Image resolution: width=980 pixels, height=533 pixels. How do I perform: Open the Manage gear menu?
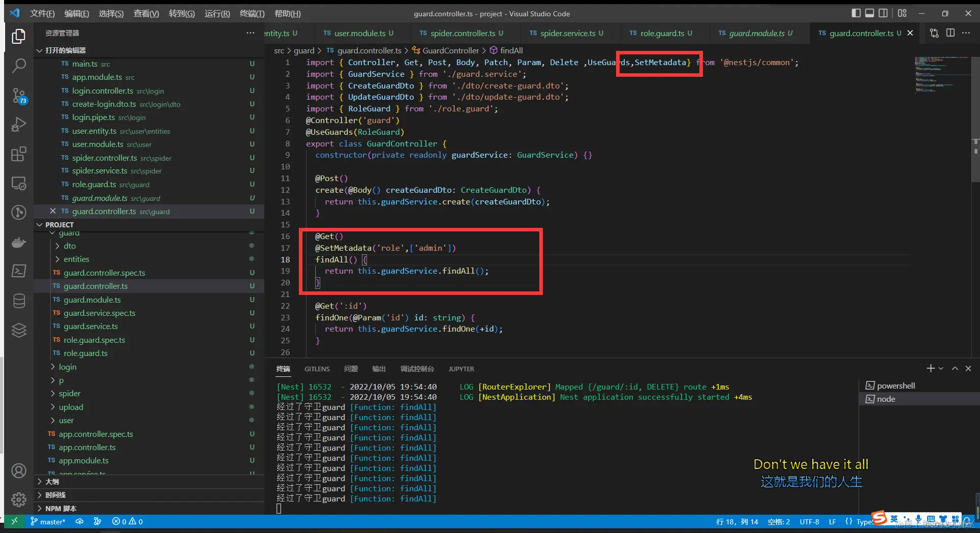tap(19, 499)
